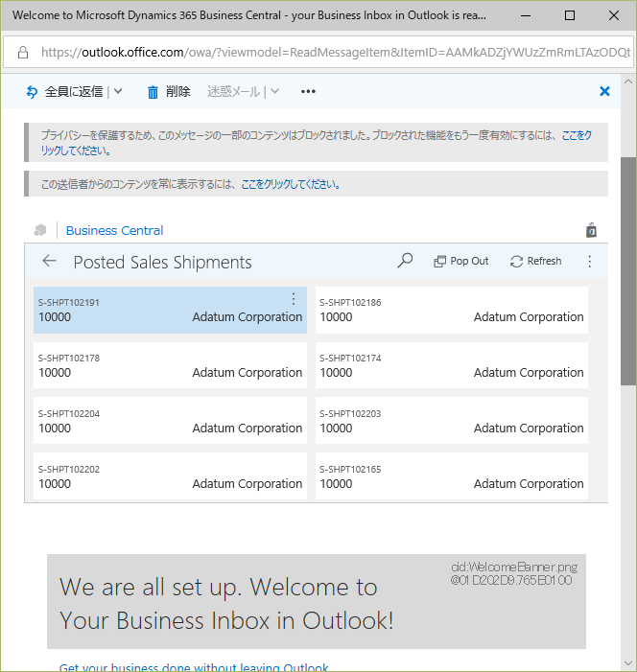
Task: Open the Business Central link
Action: point(114,230)
